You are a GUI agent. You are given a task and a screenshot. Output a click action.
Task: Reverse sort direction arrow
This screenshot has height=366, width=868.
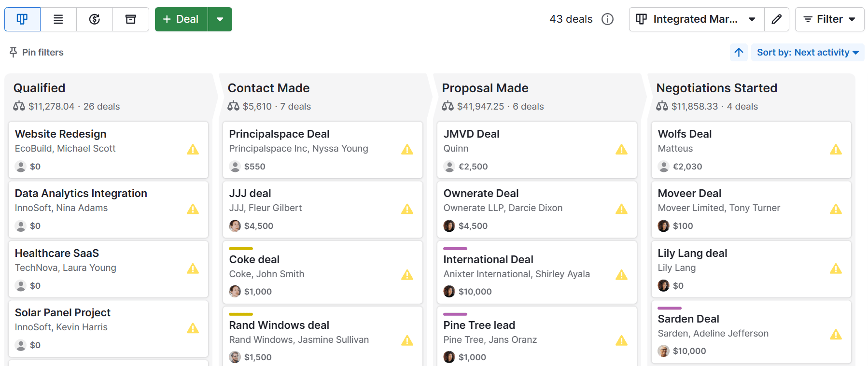point(739,52)
